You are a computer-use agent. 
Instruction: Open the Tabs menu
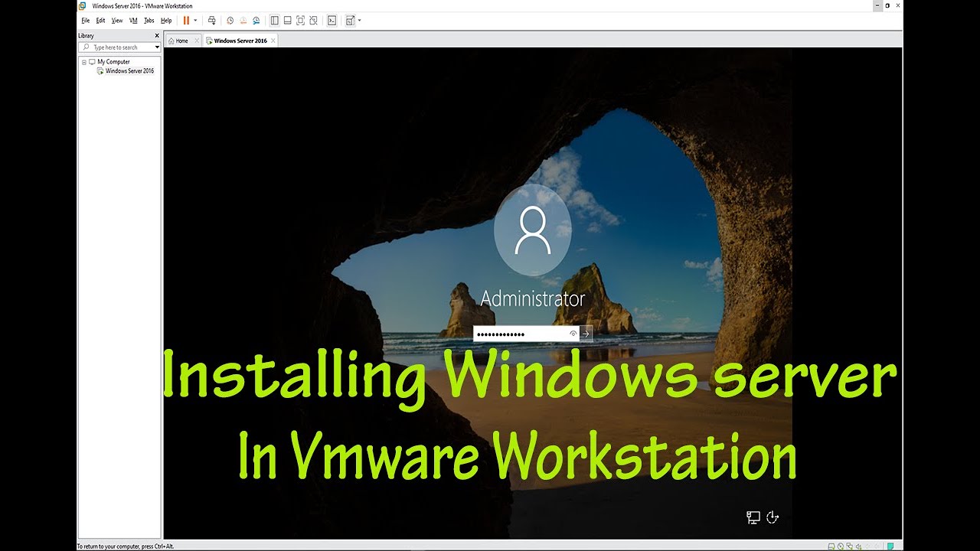[x=149, y=21]
